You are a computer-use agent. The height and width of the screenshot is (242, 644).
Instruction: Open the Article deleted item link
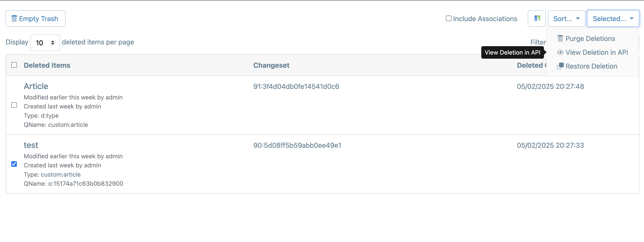[36, 86]
